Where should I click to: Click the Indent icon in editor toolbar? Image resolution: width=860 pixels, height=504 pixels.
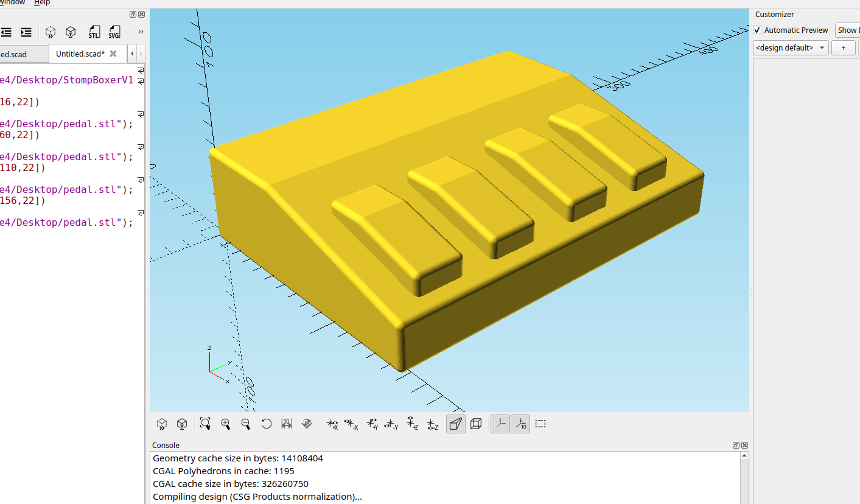point(26,32)
